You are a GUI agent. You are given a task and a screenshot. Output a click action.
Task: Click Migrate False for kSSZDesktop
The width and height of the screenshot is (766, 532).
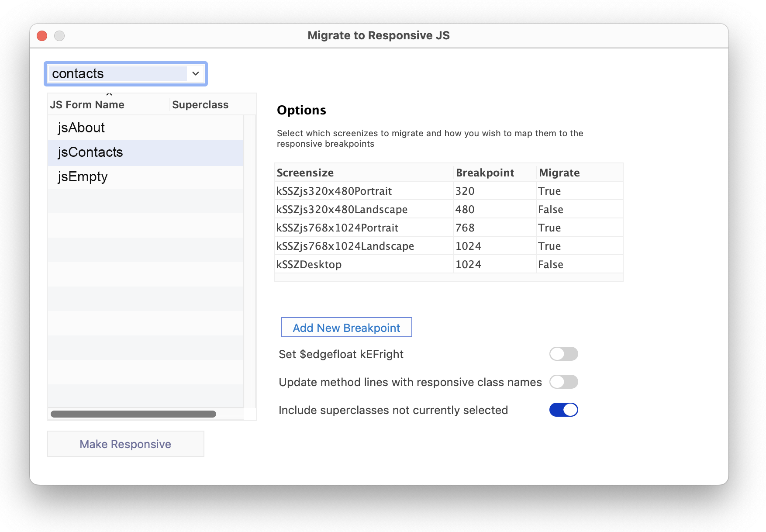(x=580, y=264)
